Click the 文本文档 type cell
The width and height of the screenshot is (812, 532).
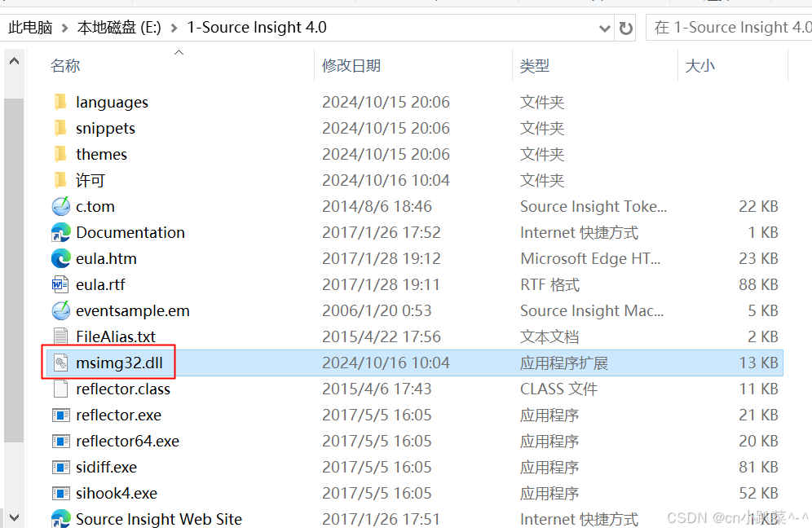(549, 337)
